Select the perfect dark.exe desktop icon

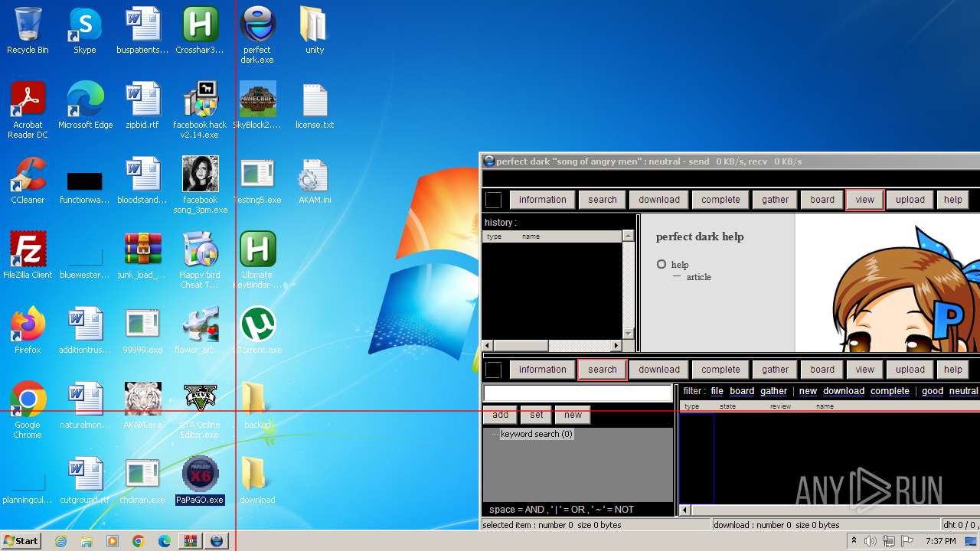(257, 35)
